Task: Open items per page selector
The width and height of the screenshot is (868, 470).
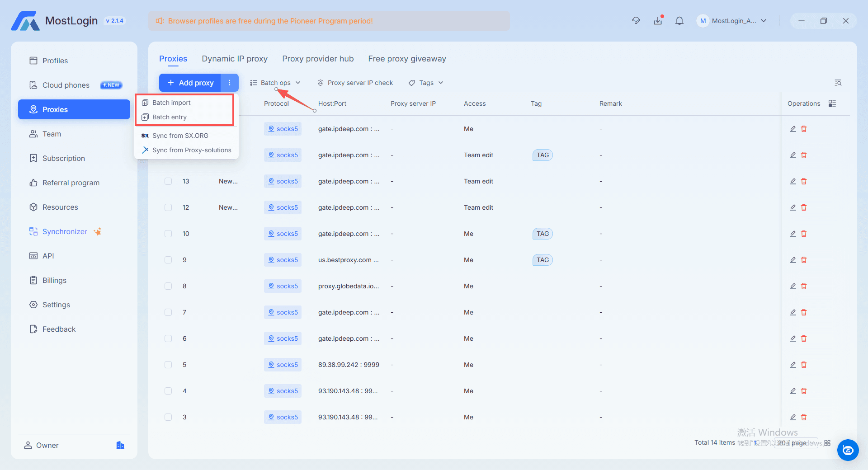Action: pyautogui.click(x=797, y=443)
